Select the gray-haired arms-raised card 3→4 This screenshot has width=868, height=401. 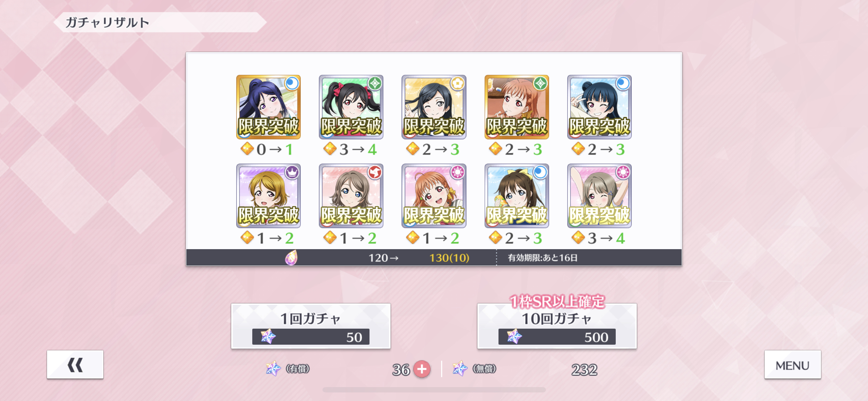click(x=599, y=196)
